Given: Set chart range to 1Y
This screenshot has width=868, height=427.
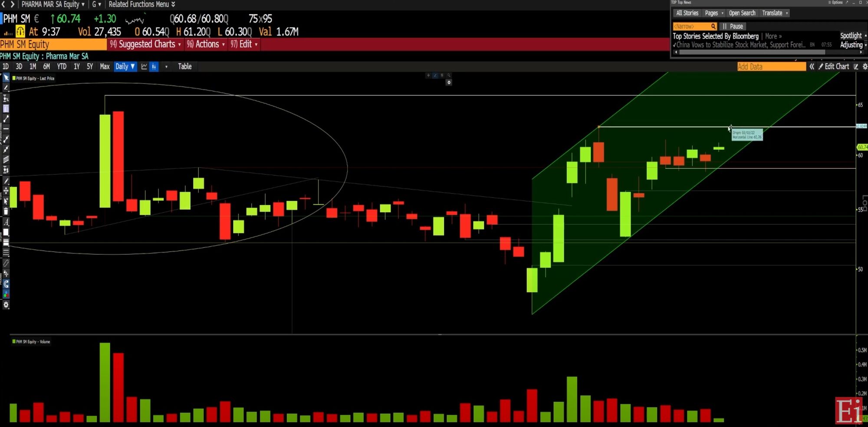Looking at the screenshot, I should click(x=77, y=66).
